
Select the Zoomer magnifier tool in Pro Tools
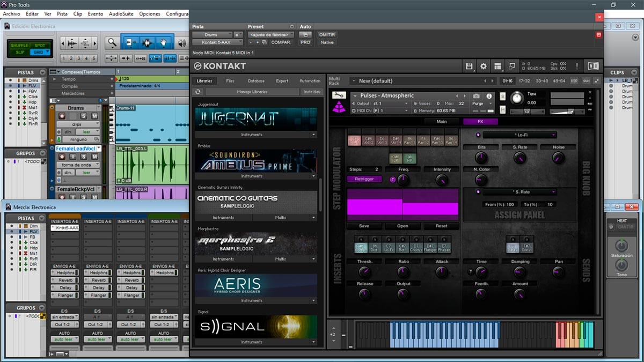coord(112,42)
